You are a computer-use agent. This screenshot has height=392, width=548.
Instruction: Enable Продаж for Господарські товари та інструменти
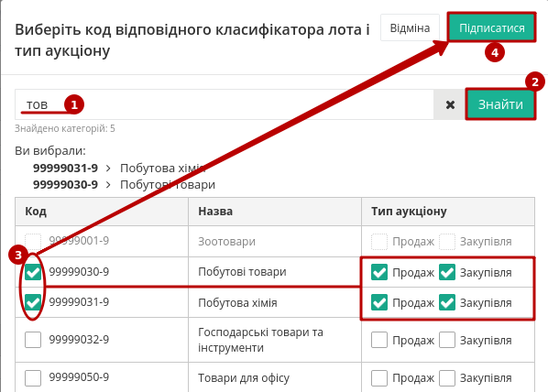tap(379, 340)
